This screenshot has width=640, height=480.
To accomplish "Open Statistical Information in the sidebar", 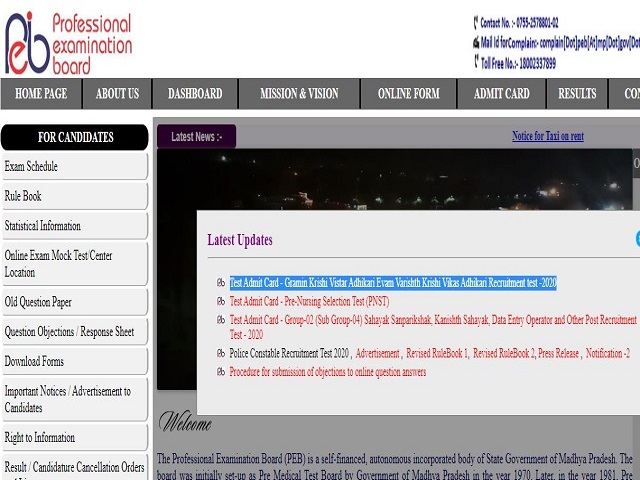I will (75, 226).
